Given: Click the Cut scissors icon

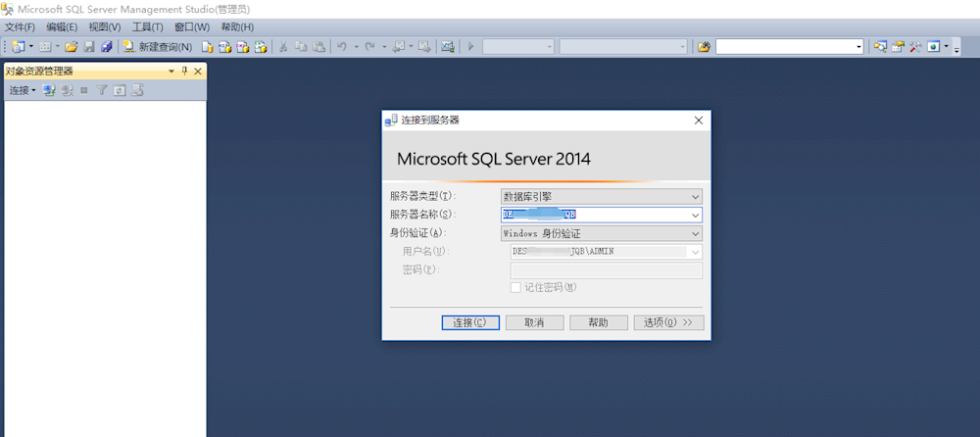Looking at the screenshot, I should (x=282, y=46).
